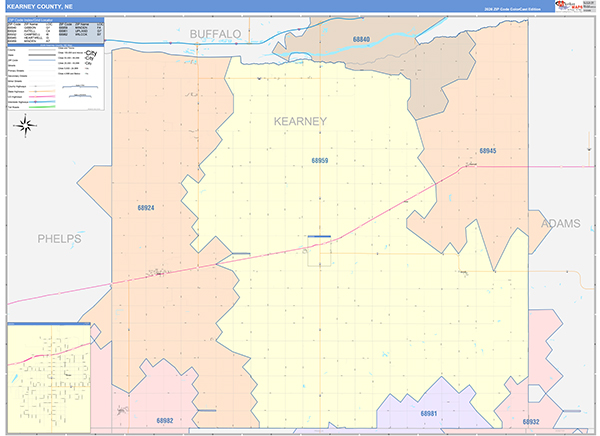
Task: Click the State Highways orange line symbol
Action: click(x=42, y=91)
